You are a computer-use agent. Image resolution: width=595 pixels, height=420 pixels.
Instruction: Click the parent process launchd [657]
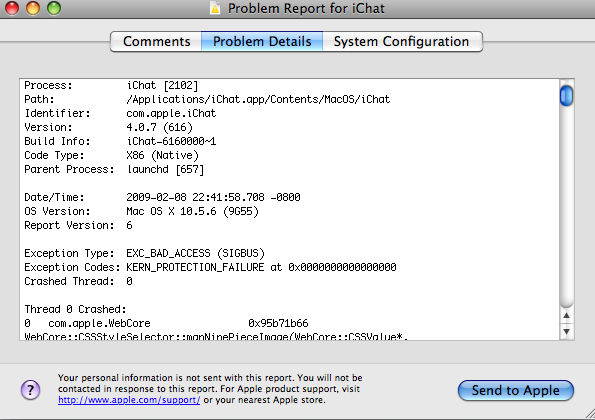click(165, 170)
